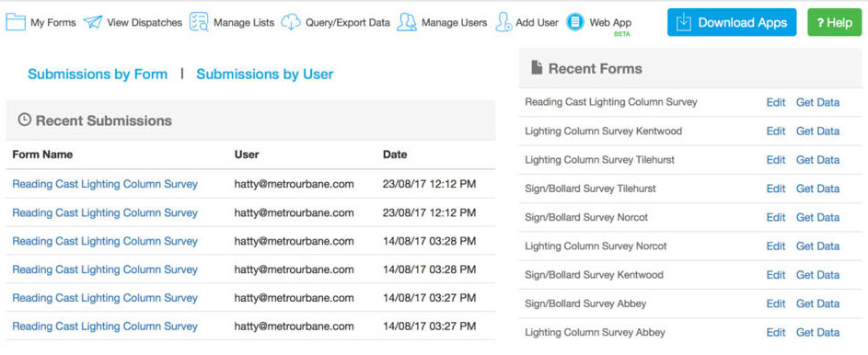Open the Manage Lists checklist icon
The height and width of the screenshot is (355, 868).
pos(199,22)
